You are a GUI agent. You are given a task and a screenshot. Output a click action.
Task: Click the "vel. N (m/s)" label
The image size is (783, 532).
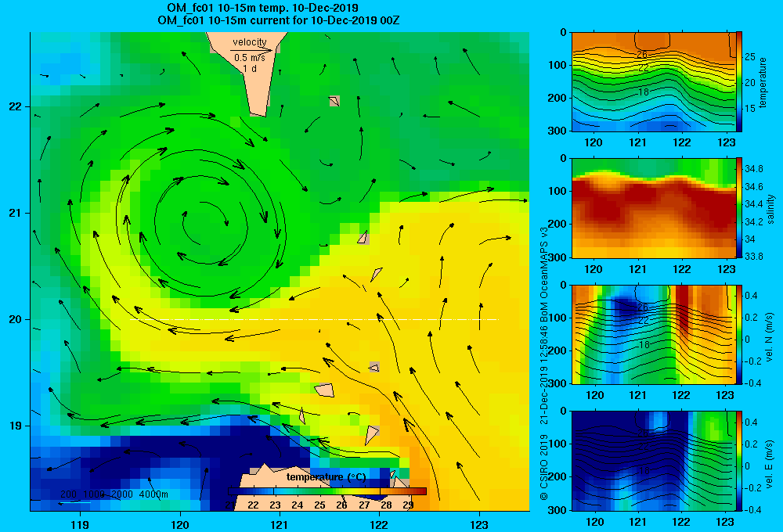pos(770,337)
